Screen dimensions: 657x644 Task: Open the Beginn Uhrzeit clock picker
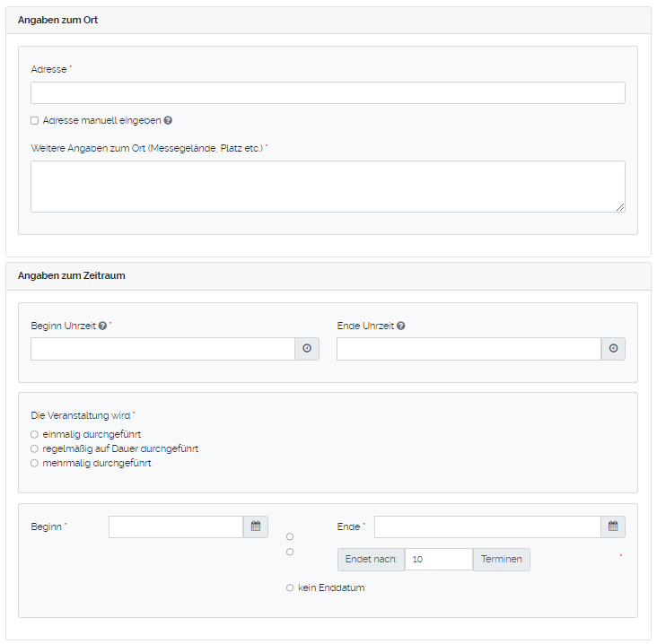[307, 349]
